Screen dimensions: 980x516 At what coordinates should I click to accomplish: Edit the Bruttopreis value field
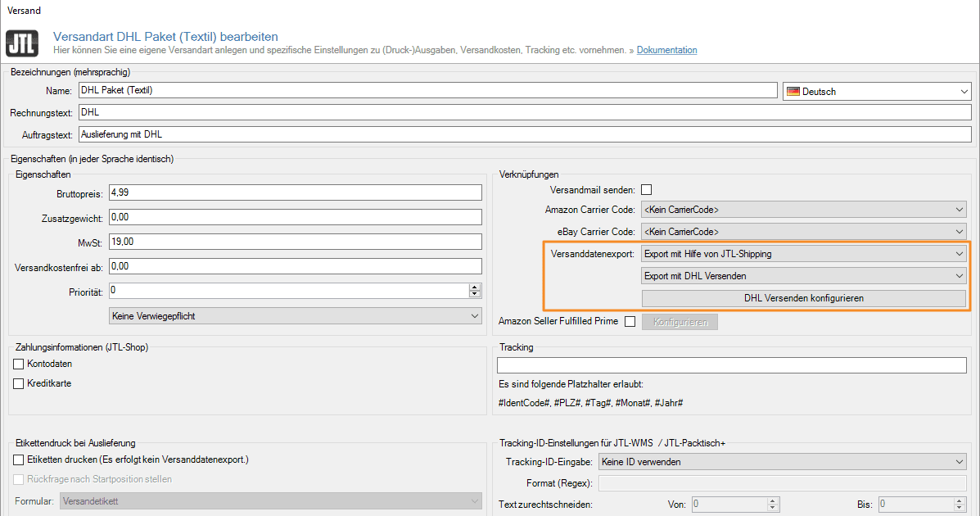[x=295, y=192]
